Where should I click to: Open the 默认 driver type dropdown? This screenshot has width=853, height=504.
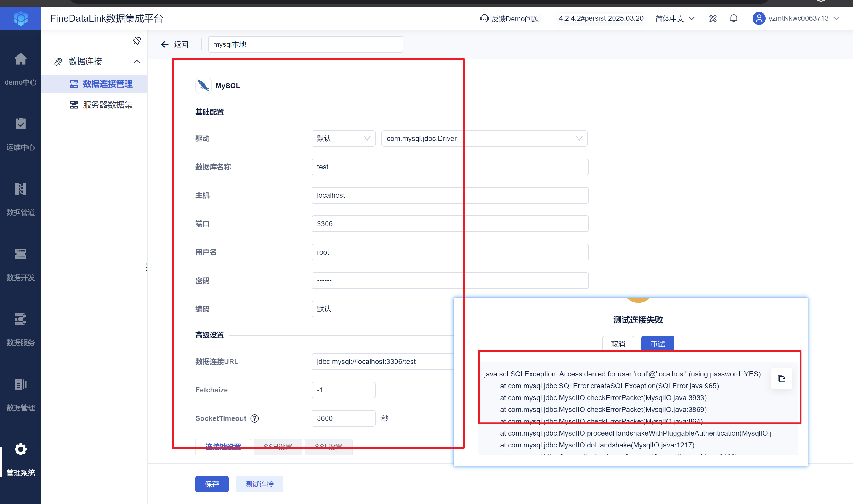point(343,139)
